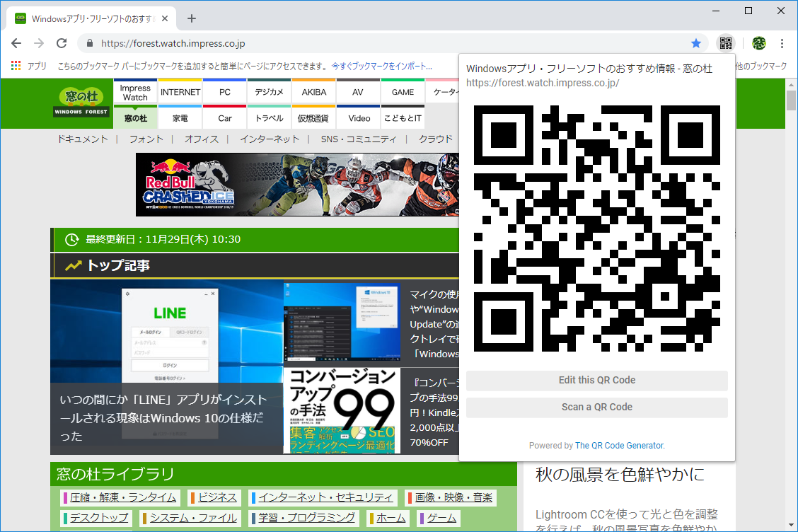
Task: Click the Edit this QR Code button
Action: tap(596, 380)
